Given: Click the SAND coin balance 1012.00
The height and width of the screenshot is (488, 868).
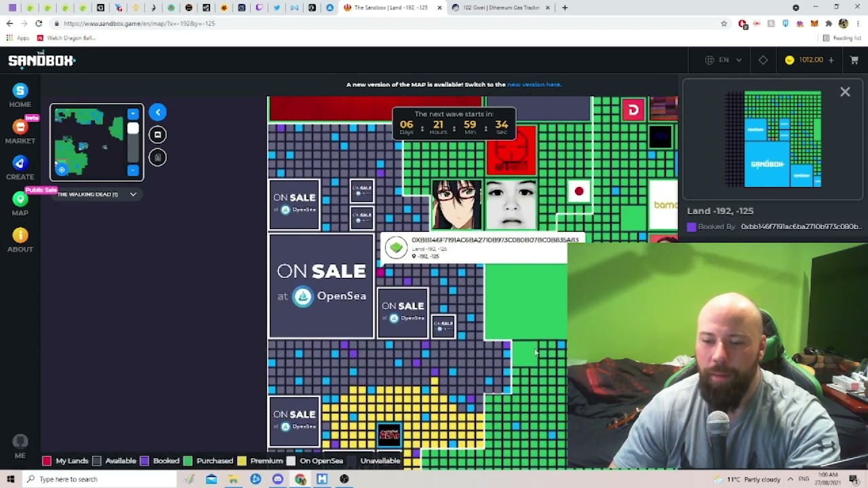Looking at the screenshot, I should click(804, 60).
